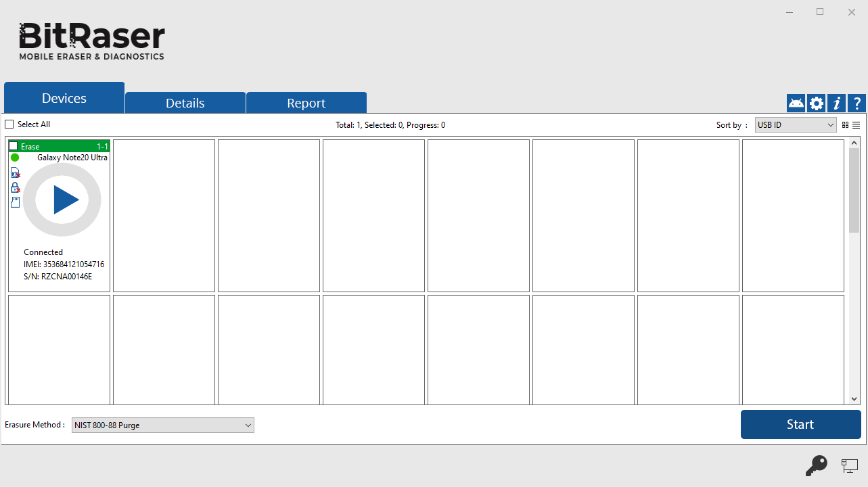Expand the Erasure Method dropdown
The width and height of the screenshot is (868, 487).
click(x=162, y=425)
